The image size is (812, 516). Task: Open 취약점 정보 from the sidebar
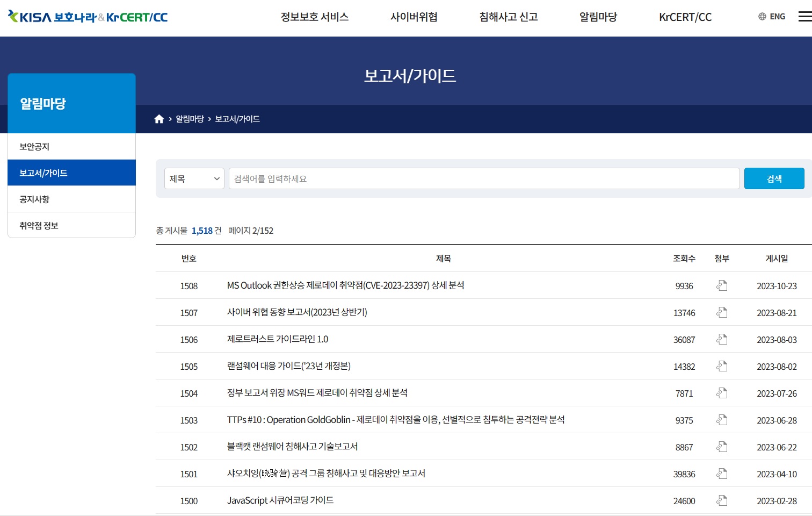coord(40,225)
